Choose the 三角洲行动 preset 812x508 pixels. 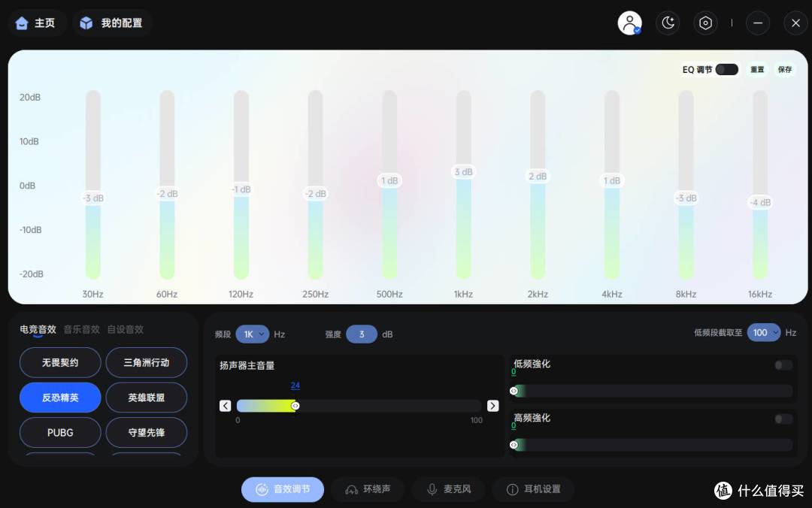click(x=147, y=362)
